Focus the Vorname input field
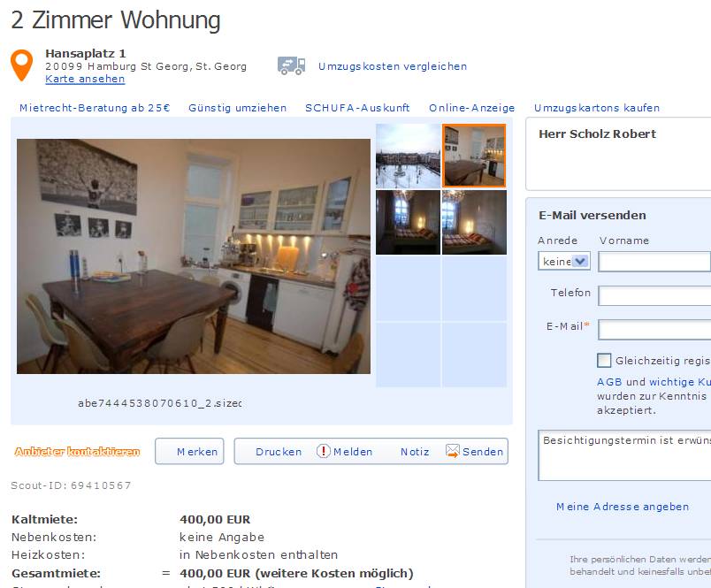Image resolution: width=711 pixels, height=588 pixels. pyautogui.click(x=654, y=262)
